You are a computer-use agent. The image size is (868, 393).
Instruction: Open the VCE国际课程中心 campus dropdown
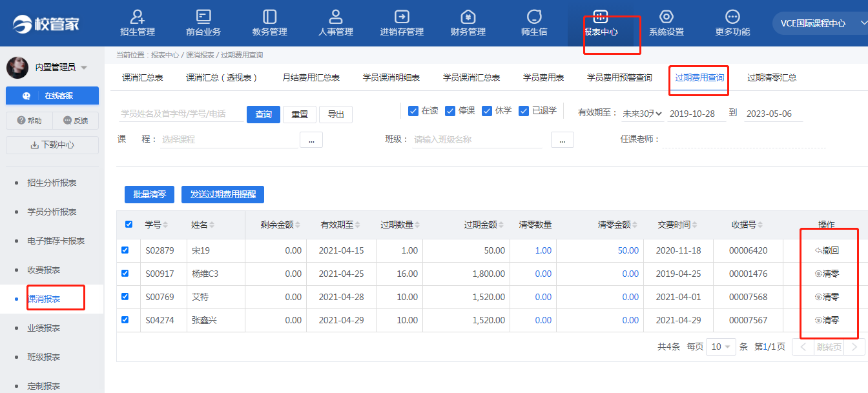(820, 23)
